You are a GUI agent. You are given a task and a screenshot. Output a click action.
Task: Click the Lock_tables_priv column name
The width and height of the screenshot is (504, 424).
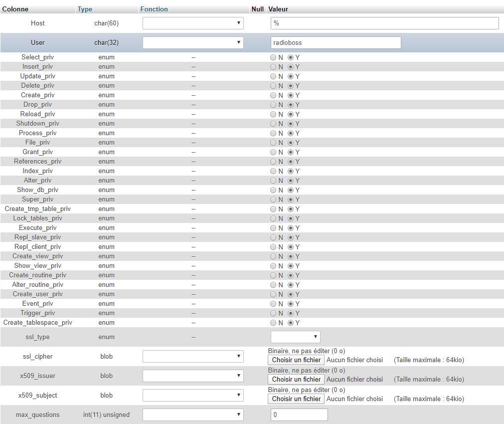pyautogui.click(x=37, y=218)
